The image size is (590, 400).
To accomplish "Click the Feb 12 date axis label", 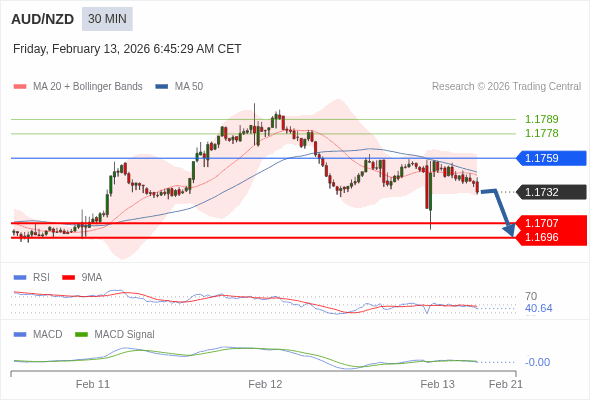I will 265,384.
